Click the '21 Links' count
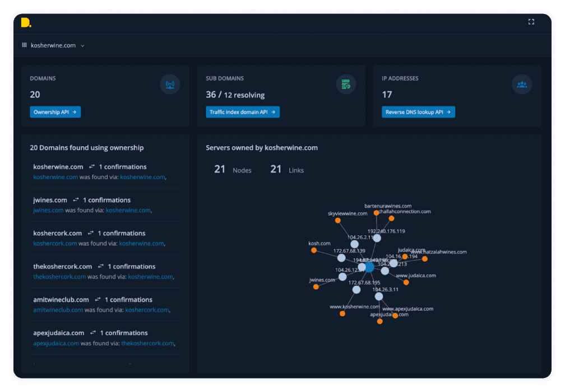565x392 pixels. click(287, 169)
